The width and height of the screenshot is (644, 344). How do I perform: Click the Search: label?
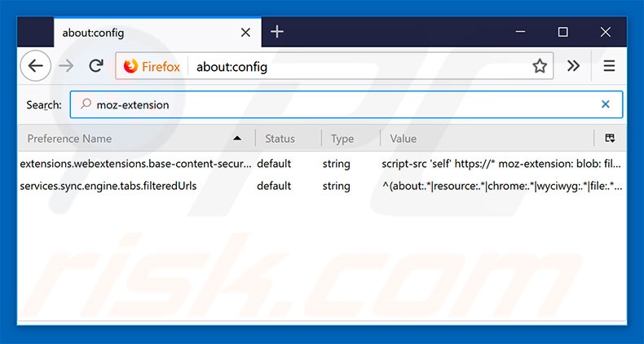pyautogui.click(x=44, y=105)
